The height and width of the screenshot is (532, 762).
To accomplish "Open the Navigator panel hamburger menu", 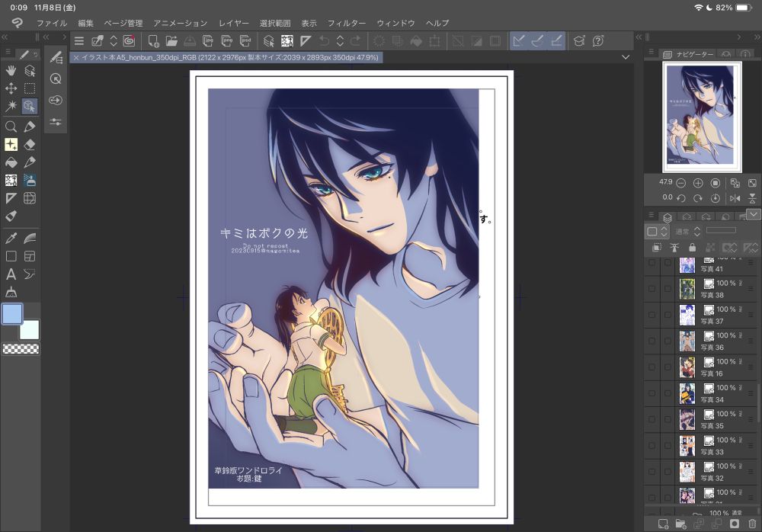I will point(652,52).
